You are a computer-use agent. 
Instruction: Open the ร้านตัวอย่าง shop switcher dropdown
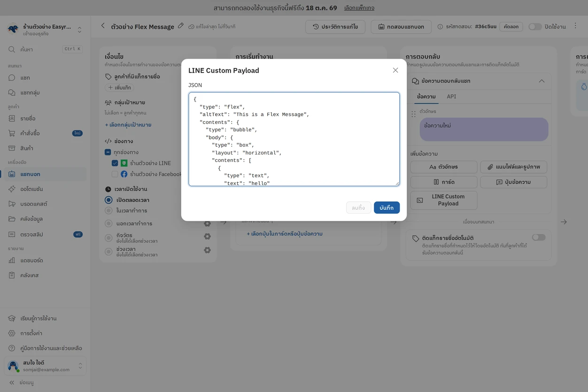click(45, 30)
